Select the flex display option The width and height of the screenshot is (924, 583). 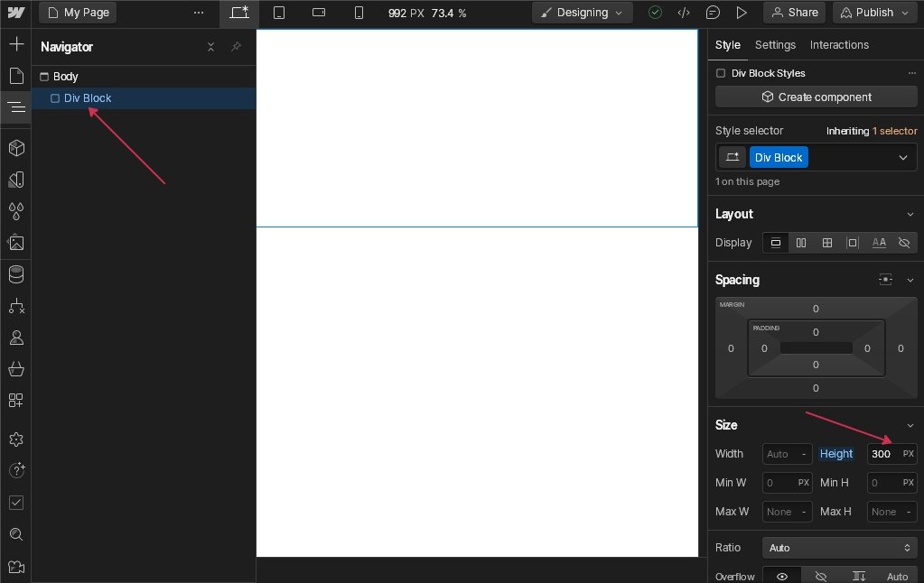pyautogui.click(x=801, y=243)
